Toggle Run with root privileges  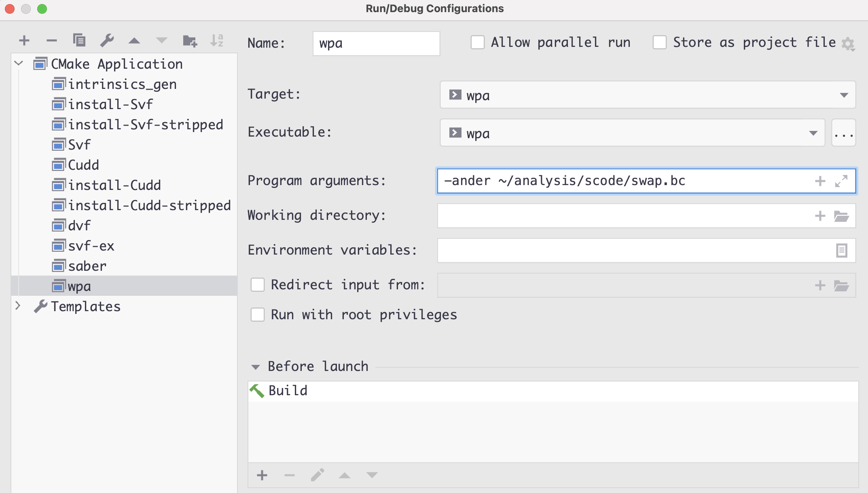tap(258, 315)
